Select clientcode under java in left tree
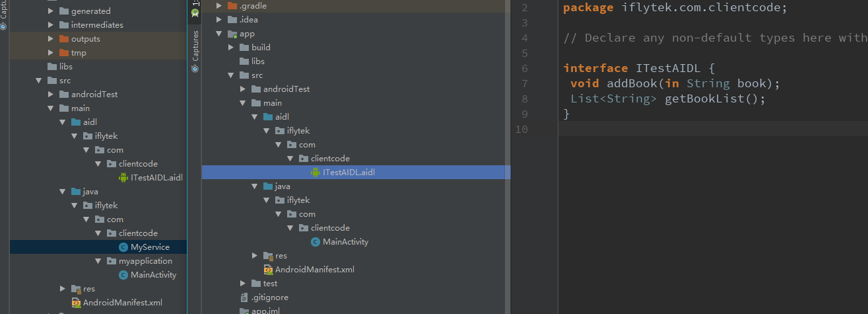Viewport: 868px width, 314px height. pos(138,233)
